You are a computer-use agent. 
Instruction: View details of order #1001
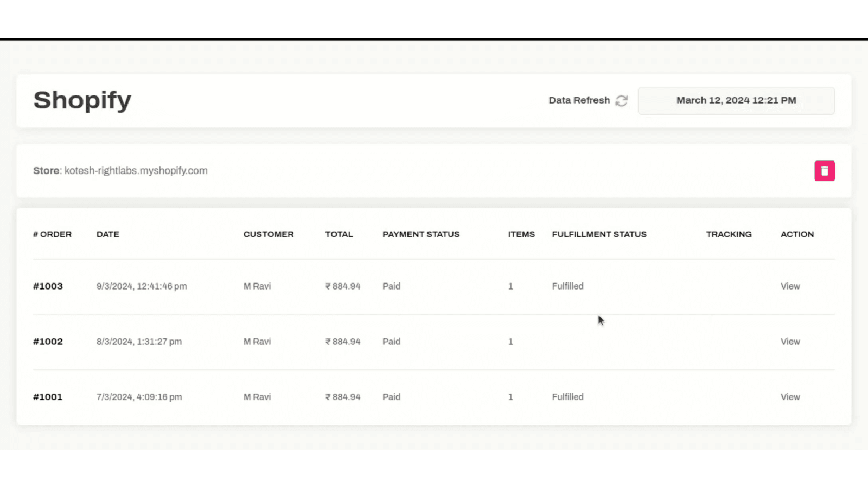pos(790,396)
